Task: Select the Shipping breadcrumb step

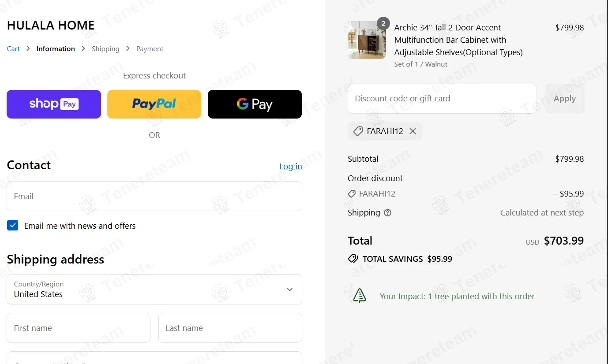Action: tap(105, 49)
